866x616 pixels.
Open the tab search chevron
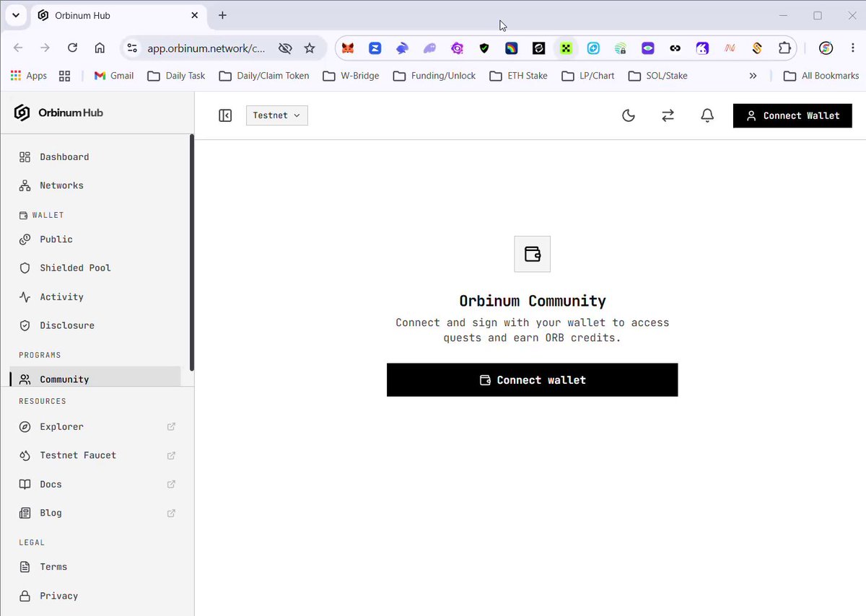pos(15,15)
